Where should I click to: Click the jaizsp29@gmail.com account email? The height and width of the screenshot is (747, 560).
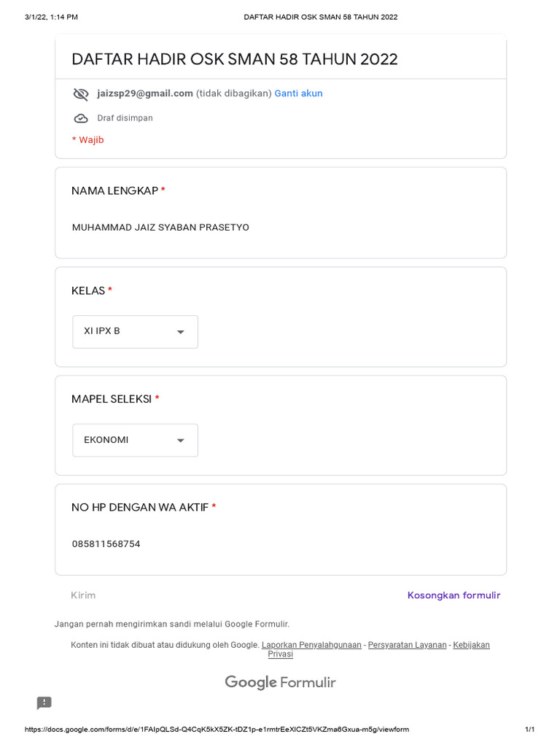pyautogui.click(x=145, y=93)
